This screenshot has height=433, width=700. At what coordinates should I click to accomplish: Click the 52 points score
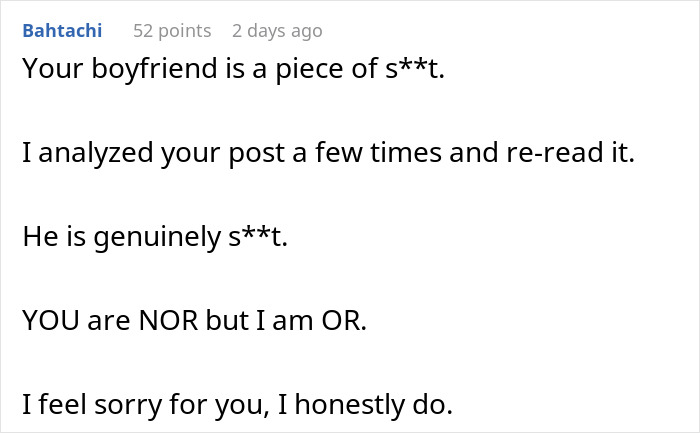coord(172,31)
